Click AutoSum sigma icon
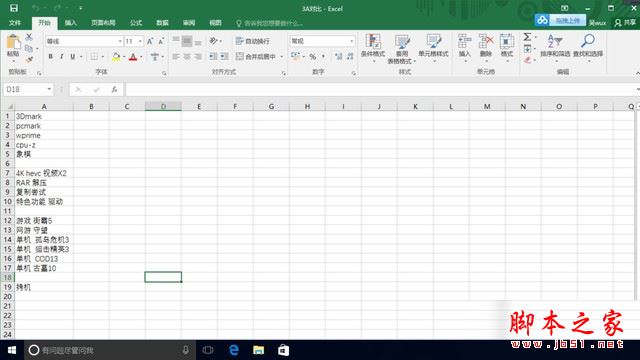 click(527, 37)
